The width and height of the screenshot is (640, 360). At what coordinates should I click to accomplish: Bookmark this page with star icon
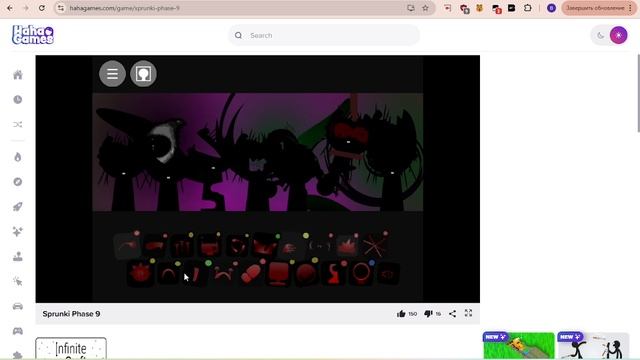(x=425, y=8)
